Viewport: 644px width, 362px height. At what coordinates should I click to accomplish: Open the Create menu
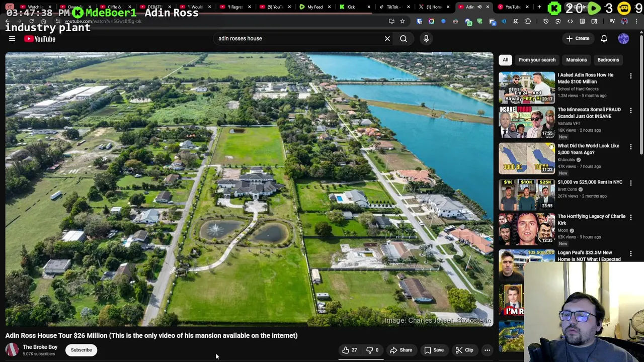point(578,38)
